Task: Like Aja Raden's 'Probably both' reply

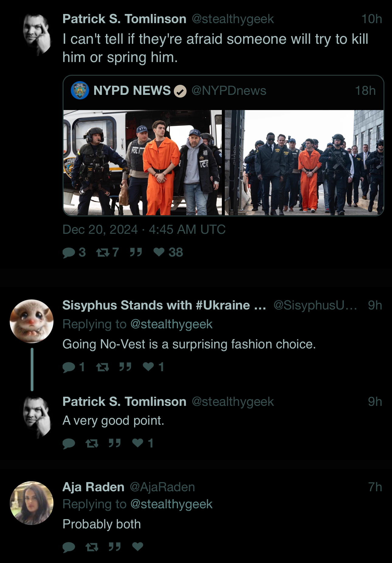Action: click(x=138, y=547)
